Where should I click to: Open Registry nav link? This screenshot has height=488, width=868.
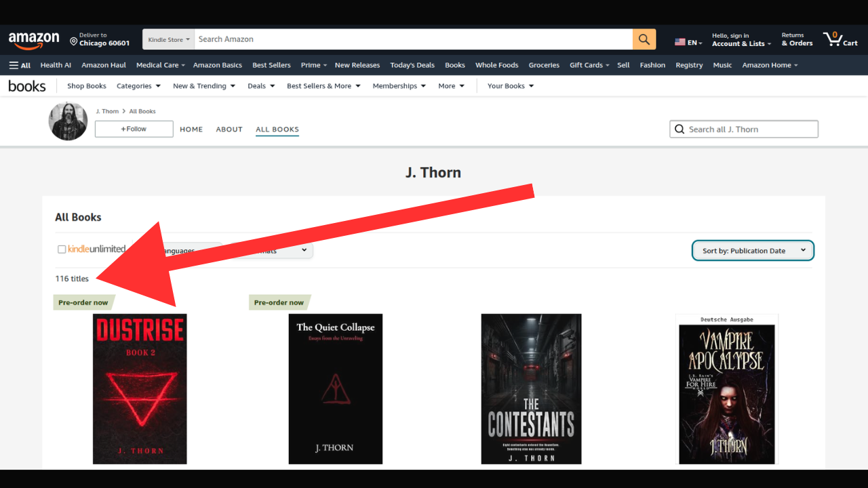pos(689,65)
